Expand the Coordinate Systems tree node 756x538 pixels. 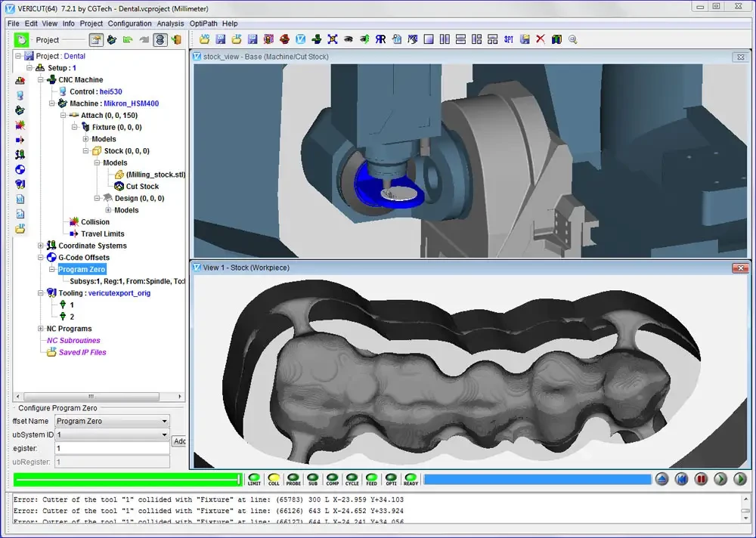41,246
